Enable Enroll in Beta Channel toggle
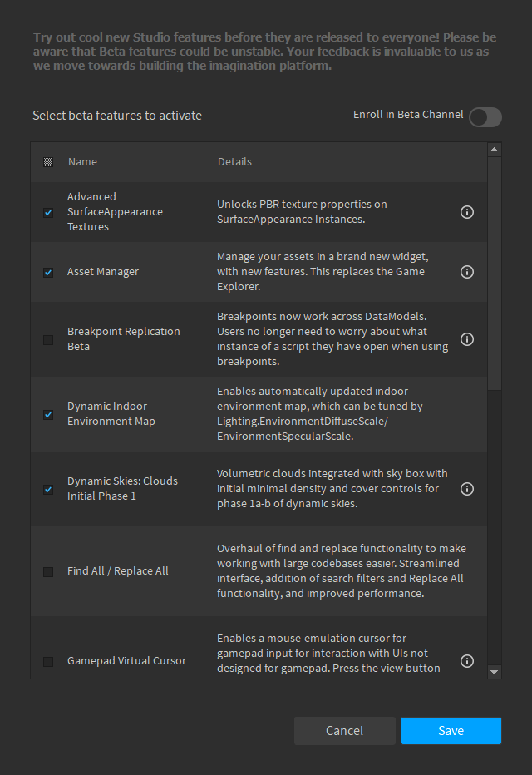This screenshot has width=532, height=775. pos(485,117)
